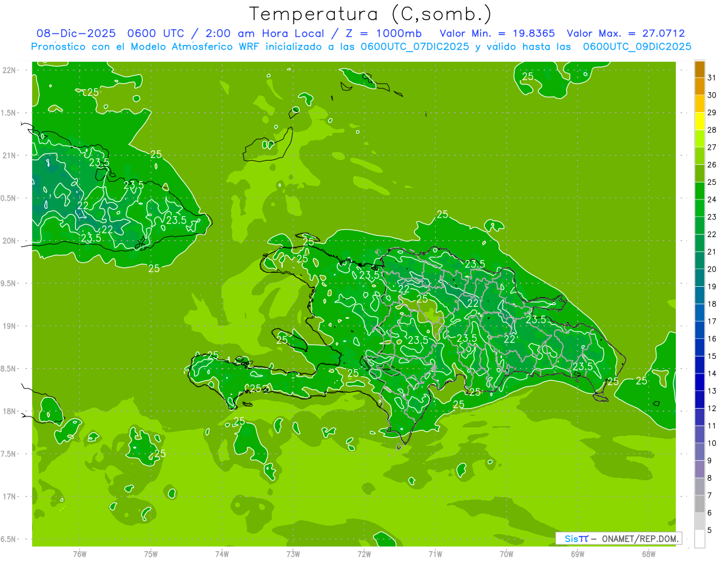Click the 75W longitude axis label
Viewport: 728px width, 562px height.
(x=151, y=554)
